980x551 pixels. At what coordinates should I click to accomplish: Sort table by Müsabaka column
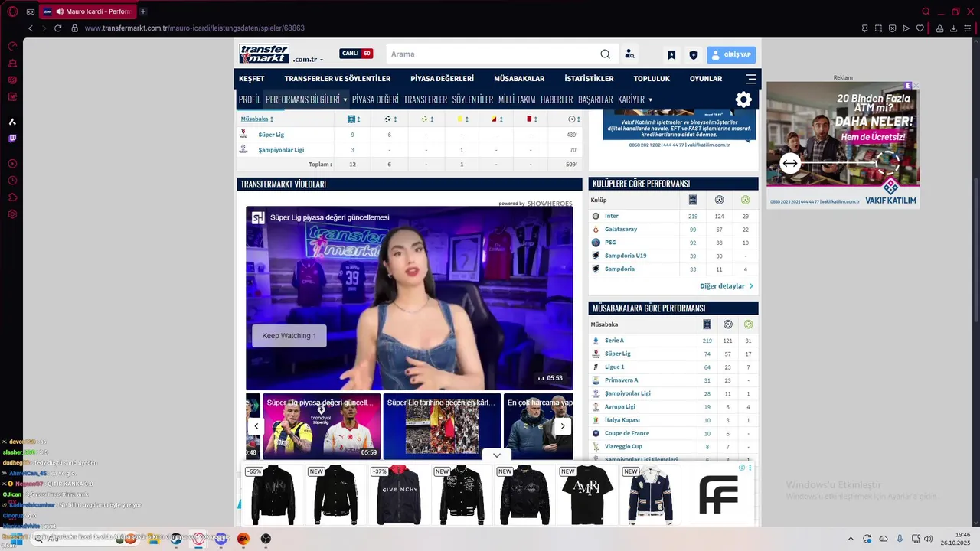click(x=257, y=119)
